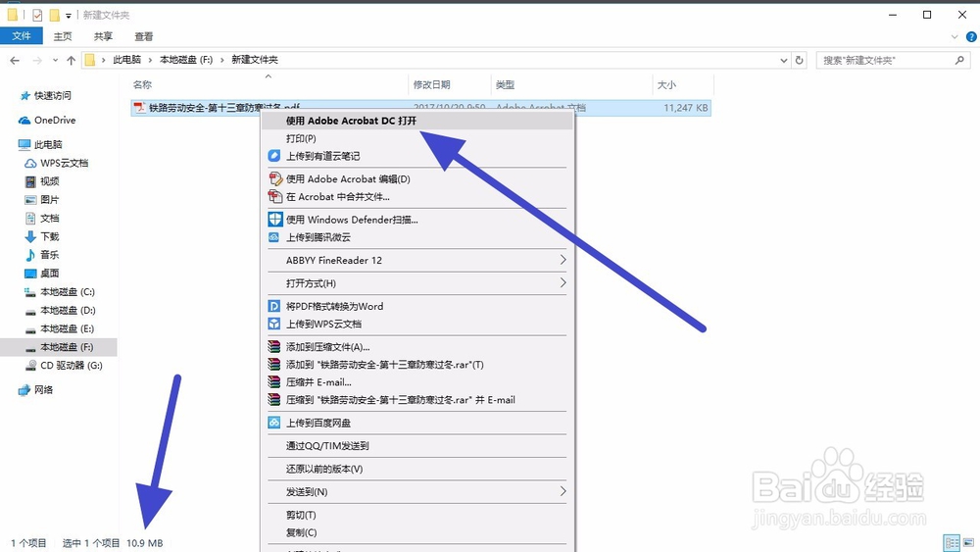Screen dimensions: 980x552
Task: Expand the Open with (H) submenu arrow
Action: (x=563, y=283)
